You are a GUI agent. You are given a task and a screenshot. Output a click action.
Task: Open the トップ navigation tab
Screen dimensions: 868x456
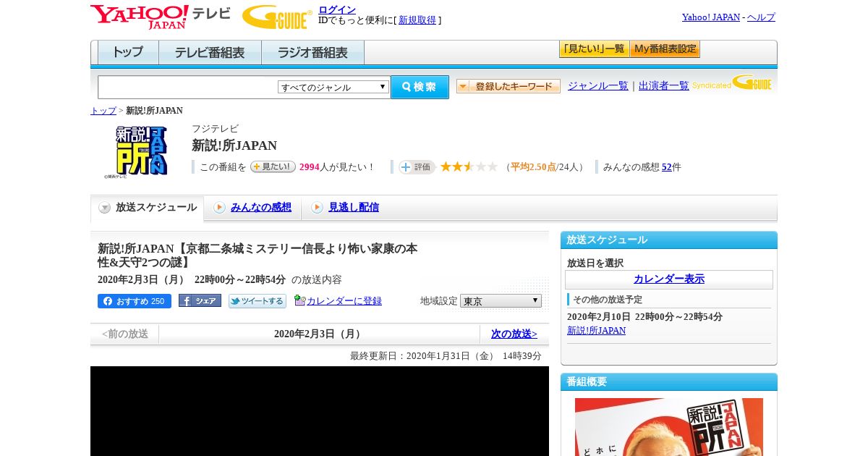click(x=128, y=53)
